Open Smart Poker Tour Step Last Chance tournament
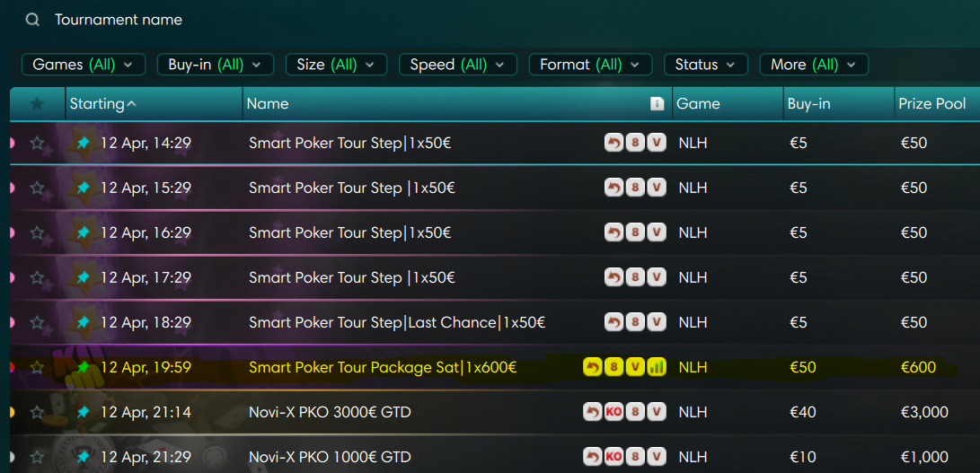This screenshot has height=473, width=980. (x=396, y=322)
